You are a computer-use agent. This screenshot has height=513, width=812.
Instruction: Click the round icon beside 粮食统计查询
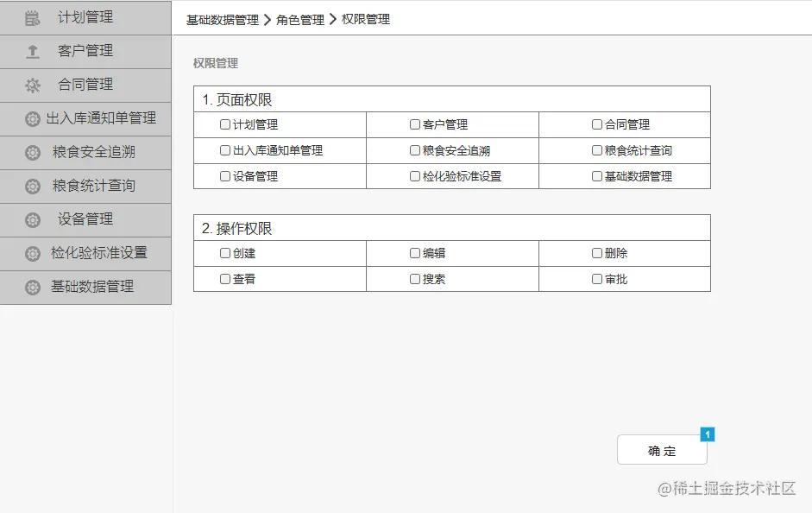[33, 187]
